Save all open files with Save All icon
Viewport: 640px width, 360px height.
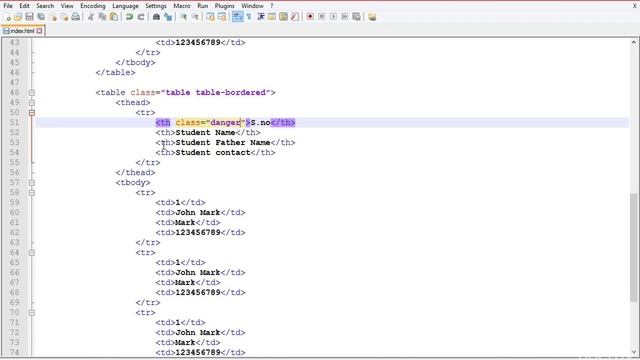[41, 17]
